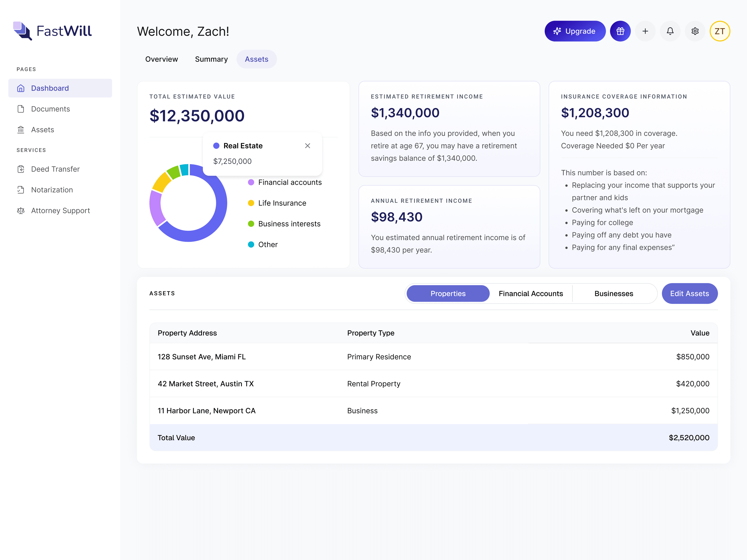The height and width of the screenshot is (560, 747).
Task: Open the gift rewards button
Action: point(620,31)
